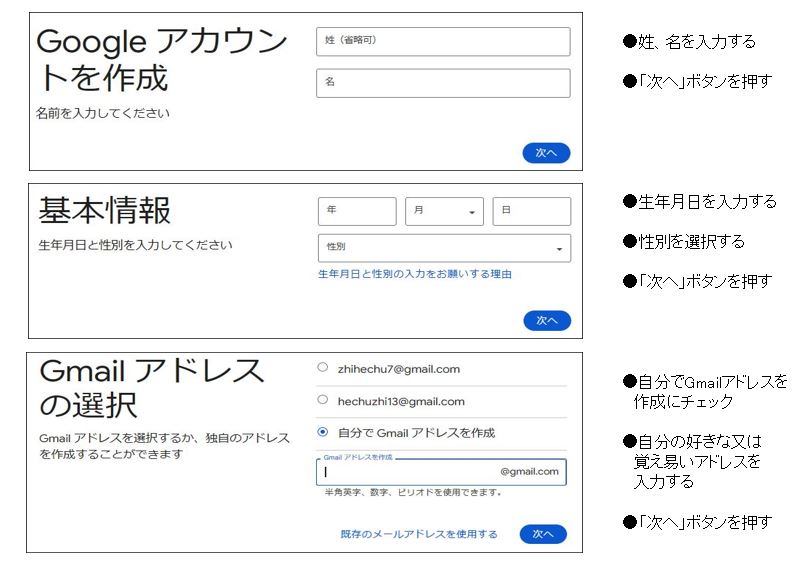
Task: Open 生年月日と性別の入力をお願いする理由 link
Action: click(415, 274)
